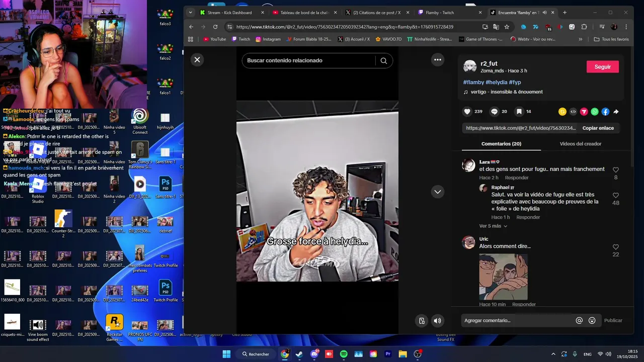Go to next video with down chevron
Viewport: 644px width, 362px height.
438,192
